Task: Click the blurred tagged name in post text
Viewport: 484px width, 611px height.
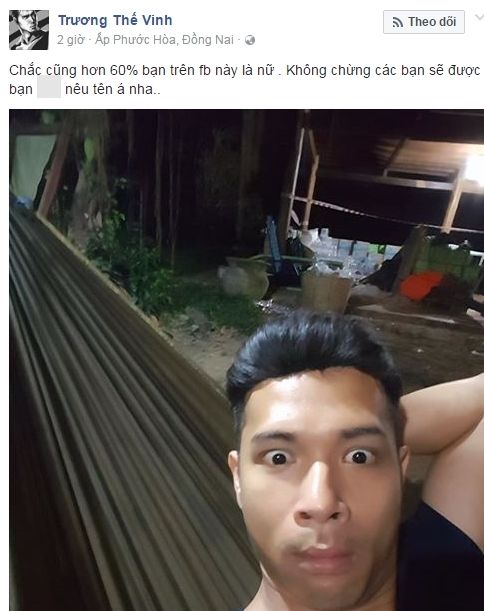Action: point(49,88)
